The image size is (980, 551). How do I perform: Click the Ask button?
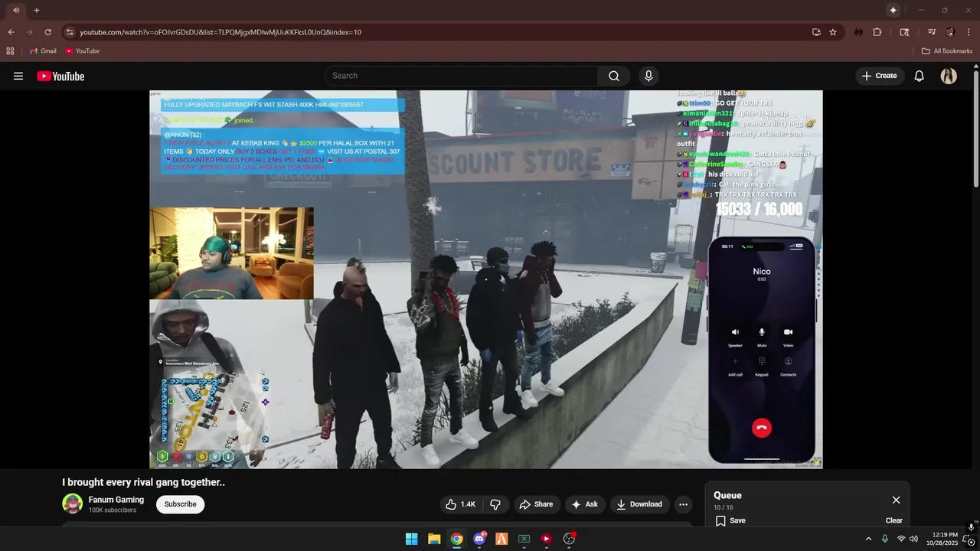[x=585, y=504]
